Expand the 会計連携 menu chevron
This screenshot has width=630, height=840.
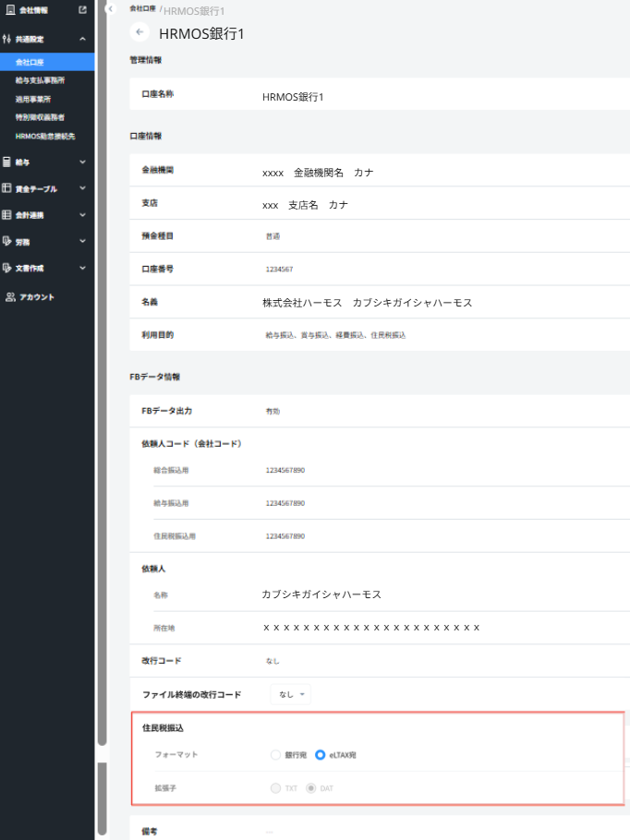[83, 215]
